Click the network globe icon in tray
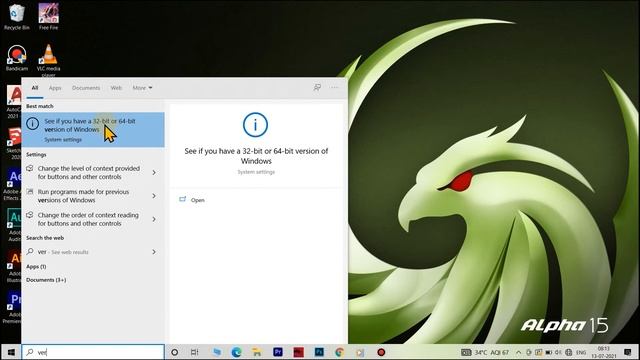Viewport: 640px width, 360px height. click(569, 352)
